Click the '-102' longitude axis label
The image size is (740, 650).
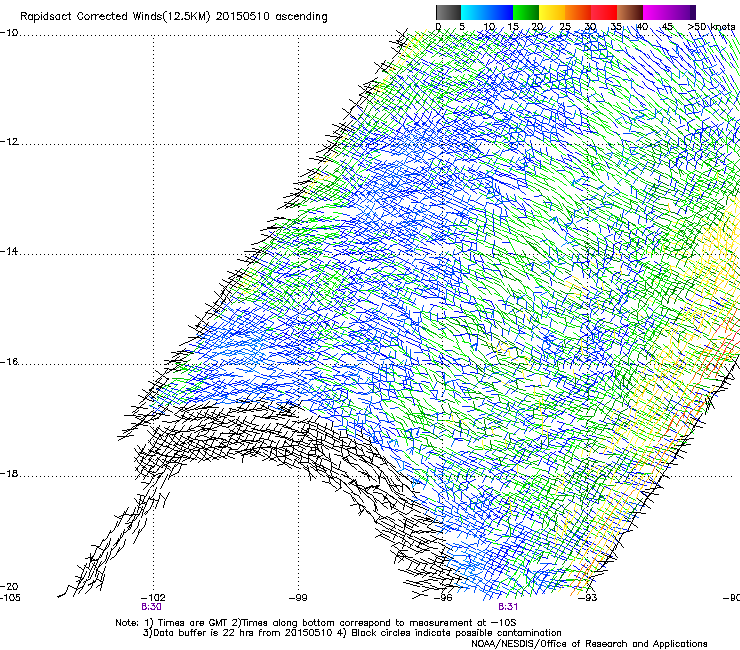point(153,598)
